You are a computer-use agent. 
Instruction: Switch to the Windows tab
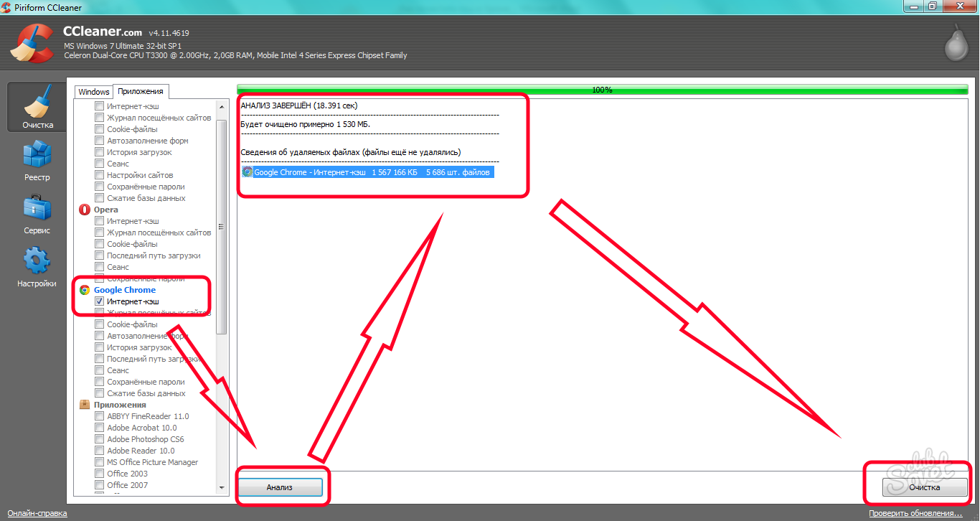pyautogui.click(x=94, y=92)
